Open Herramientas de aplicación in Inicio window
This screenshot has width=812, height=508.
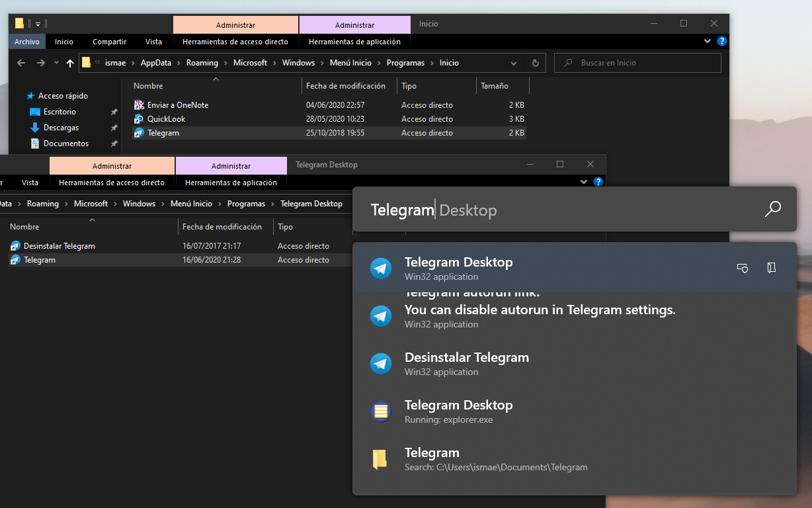point(354,42)
